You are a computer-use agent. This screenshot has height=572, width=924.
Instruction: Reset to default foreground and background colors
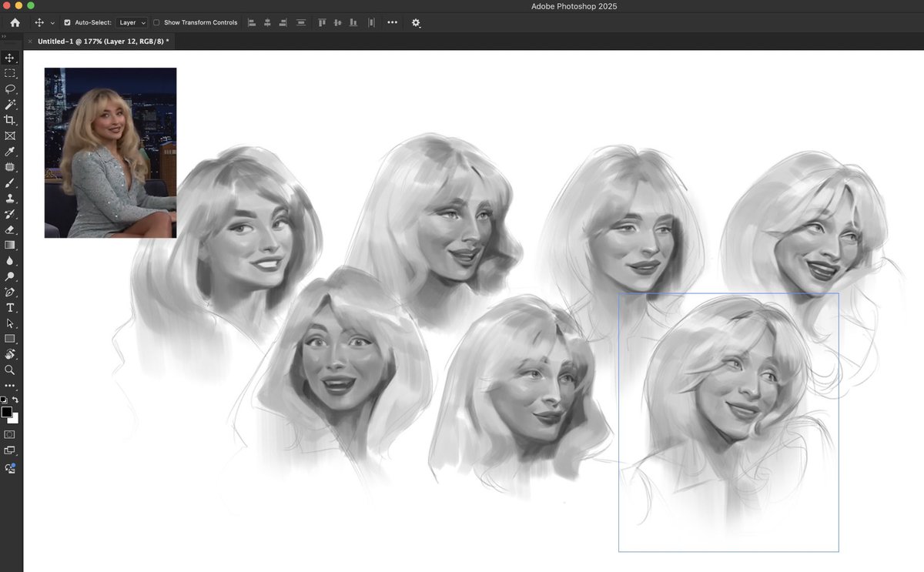[3, 400]
